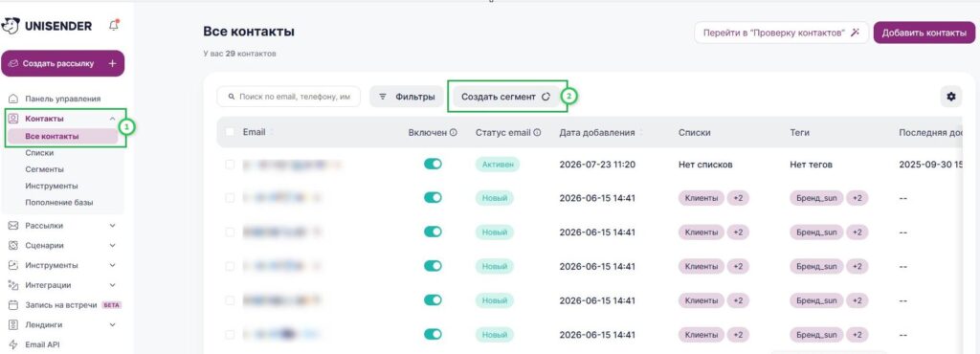
Task: Click the Списки column header
Action: coord(694,132)
